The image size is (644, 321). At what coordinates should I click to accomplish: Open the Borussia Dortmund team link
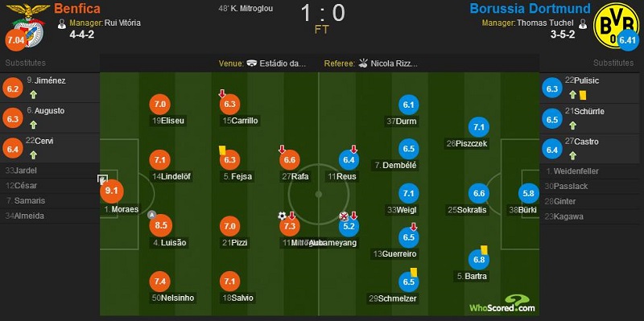click(x=530, y=9)
